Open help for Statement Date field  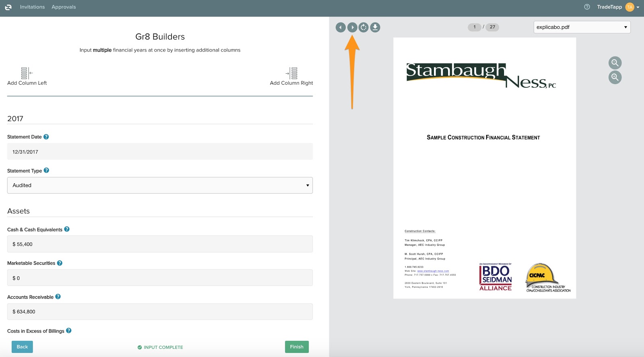click(x=46, y=137)
